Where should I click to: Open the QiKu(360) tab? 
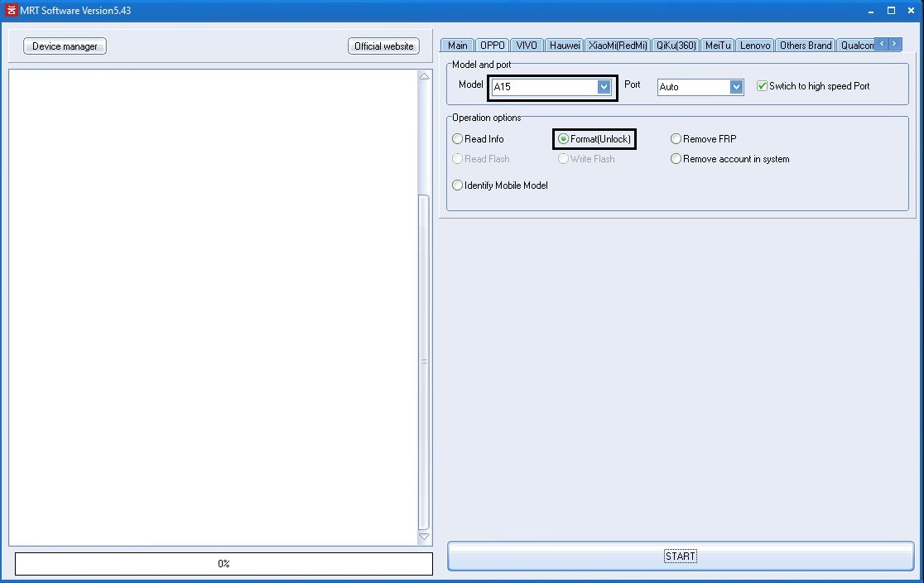pyautogui.click(x=676, y=46)
